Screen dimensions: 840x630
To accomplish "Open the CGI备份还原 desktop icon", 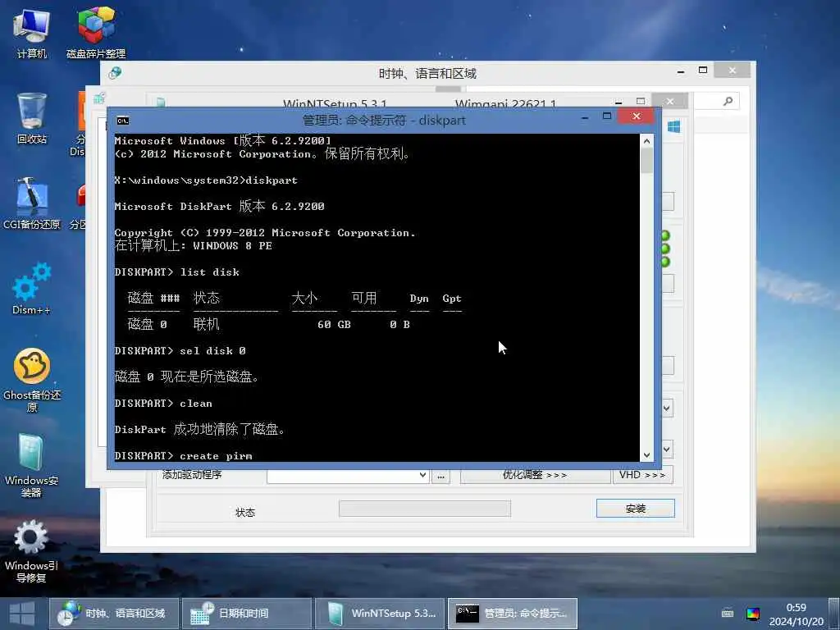I will (32, 203).
